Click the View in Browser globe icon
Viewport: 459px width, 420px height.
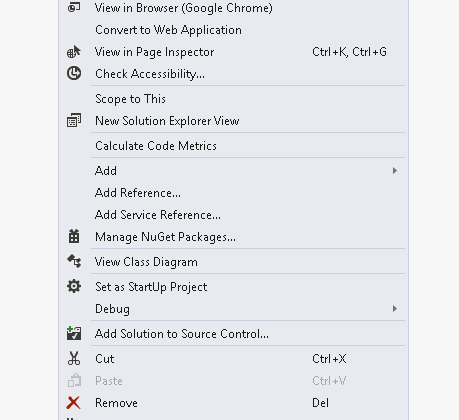74,7
